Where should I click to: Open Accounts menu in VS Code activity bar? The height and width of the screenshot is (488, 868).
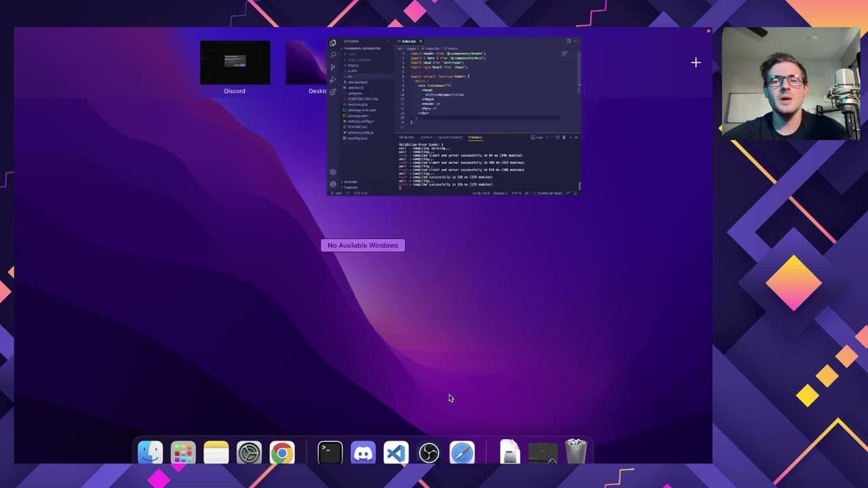[x=332, y=172]
